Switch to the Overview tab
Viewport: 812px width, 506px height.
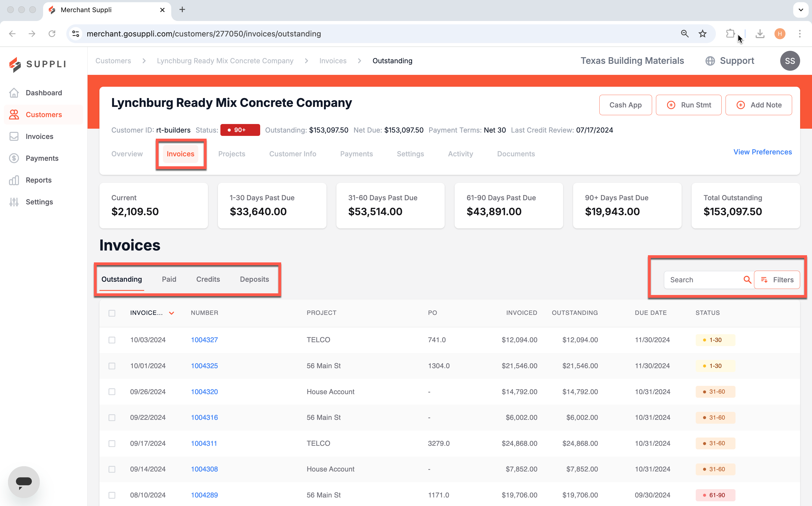click(x=127, y=154)
